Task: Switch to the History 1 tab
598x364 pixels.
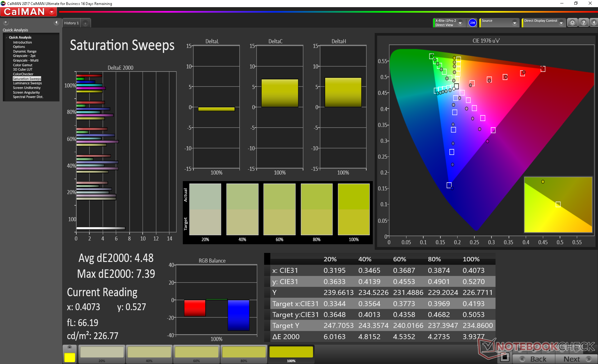Action: (71, 23)
